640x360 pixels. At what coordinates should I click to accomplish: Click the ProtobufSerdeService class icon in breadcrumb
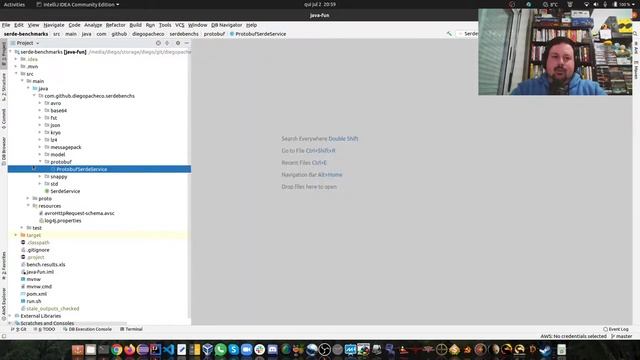(x=232, y=34)
